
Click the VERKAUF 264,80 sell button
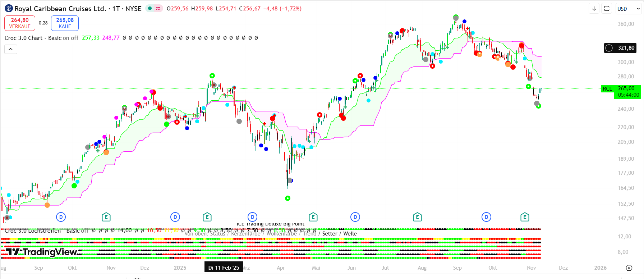(20, 23)
